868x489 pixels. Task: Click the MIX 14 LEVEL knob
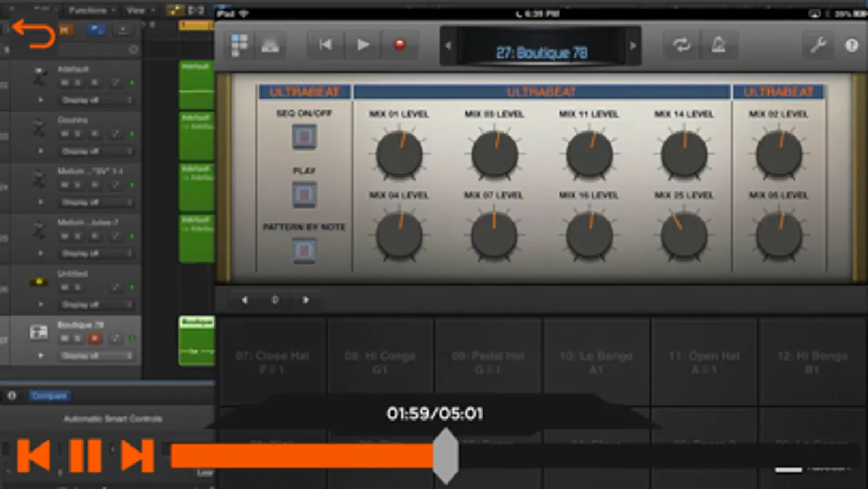click(684, 155)
